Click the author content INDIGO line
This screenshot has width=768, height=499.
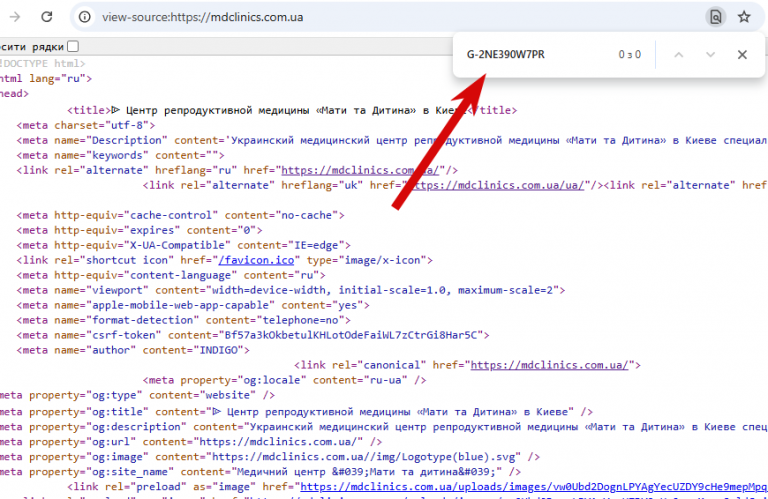click(133, 351)
